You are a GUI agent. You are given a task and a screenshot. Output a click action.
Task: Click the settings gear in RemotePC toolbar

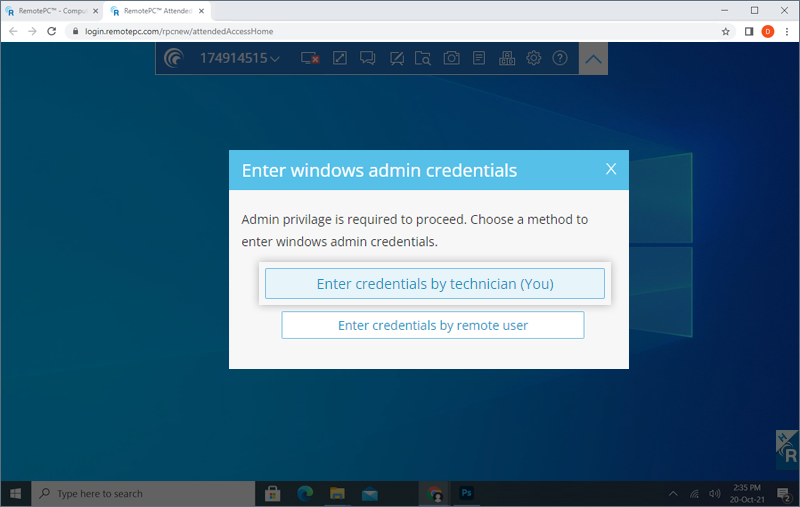(534, 59)
